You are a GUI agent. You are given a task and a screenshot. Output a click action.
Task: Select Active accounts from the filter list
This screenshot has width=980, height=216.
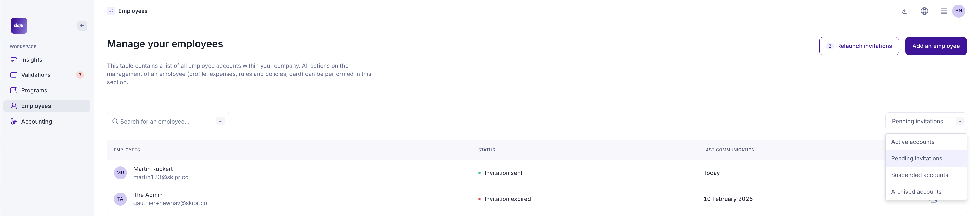(x=912, y=142)
